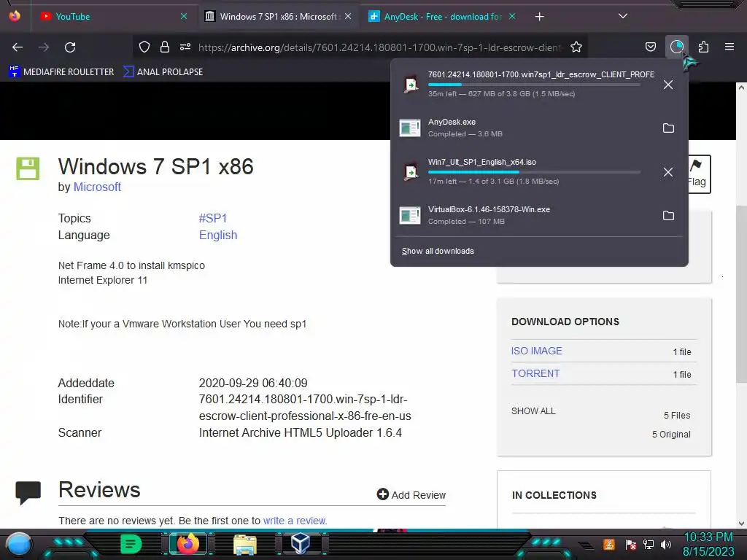Image resolution: width=747 pixels, height=560 pixels.
Task: Switch to the YouTube tab
Action: 113,17
